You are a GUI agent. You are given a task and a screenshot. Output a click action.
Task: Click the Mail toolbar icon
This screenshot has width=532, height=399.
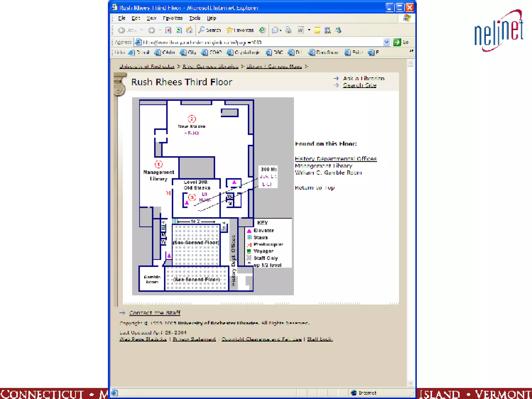click(275, 30)
